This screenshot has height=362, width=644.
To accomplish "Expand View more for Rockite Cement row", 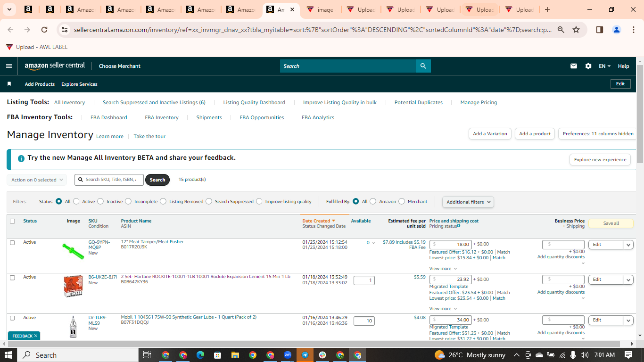I will click(x=443, y=308).
